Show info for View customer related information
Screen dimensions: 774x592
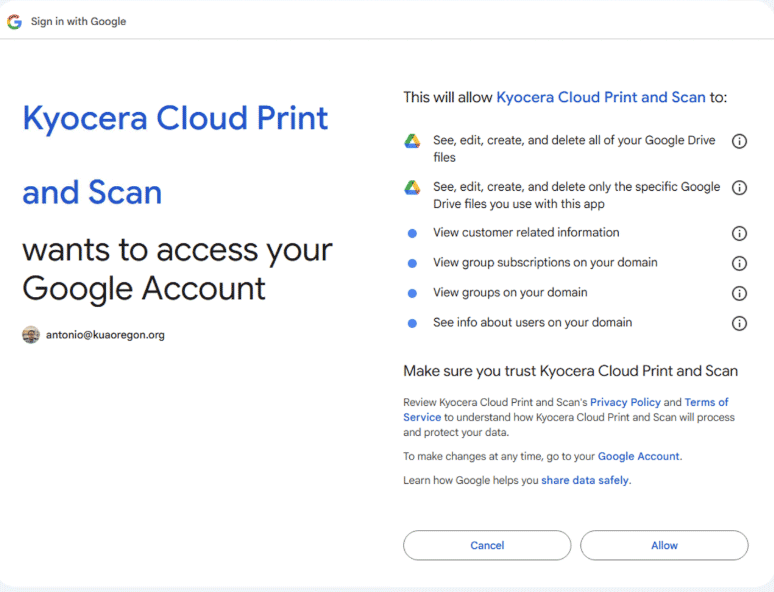click(x=739, y=233)
